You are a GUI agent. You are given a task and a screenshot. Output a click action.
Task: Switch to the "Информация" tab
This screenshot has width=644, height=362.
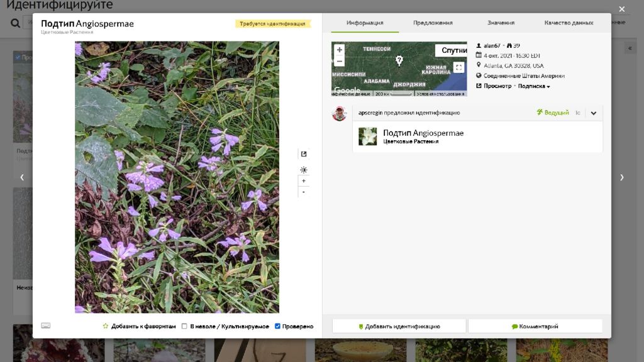point(365,23)
